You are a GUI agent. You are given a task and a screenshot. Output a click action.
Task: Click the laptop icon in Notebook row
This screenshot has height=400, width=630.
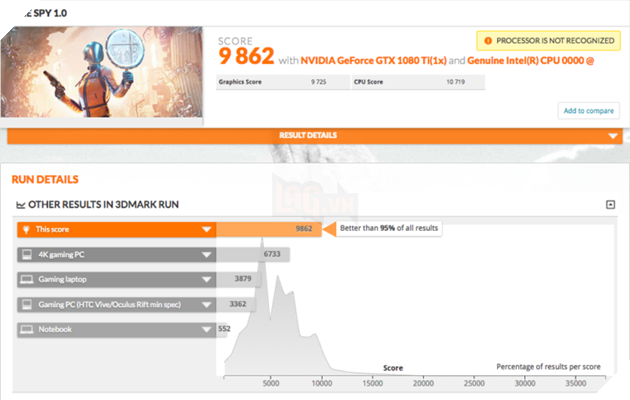coord(27,330)
